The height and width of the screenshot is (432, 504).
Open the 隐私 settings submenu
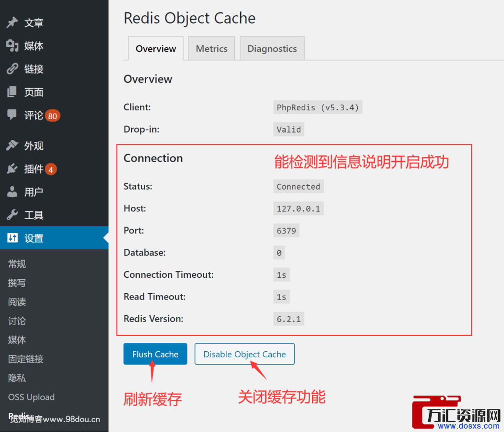coord(17,378)
